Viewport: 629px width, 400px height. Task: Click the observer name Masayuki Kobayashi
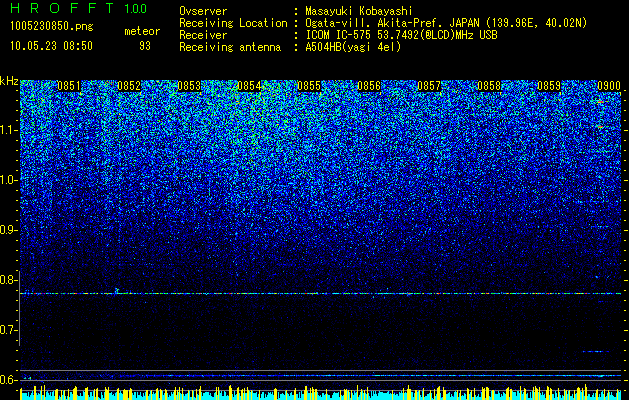point(359,11)
